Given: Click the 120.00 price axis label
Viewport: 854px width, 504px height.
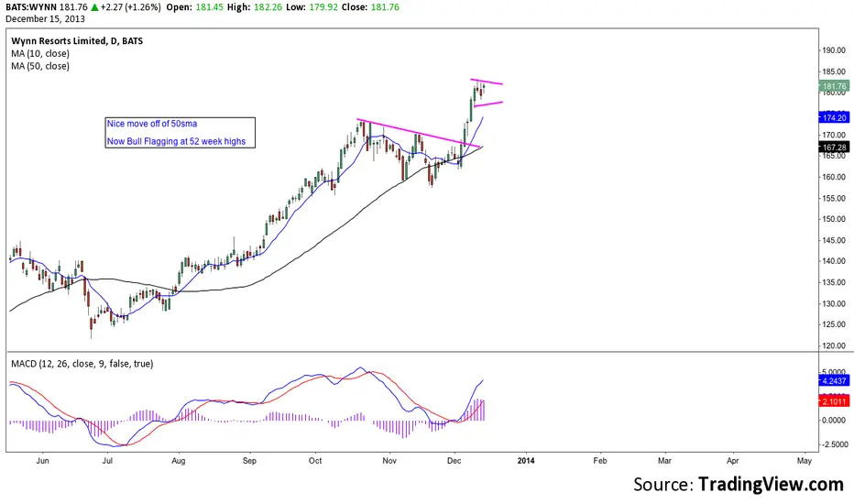Looking at the screenshot, I should pyautogui.click(x=834, y=345).
